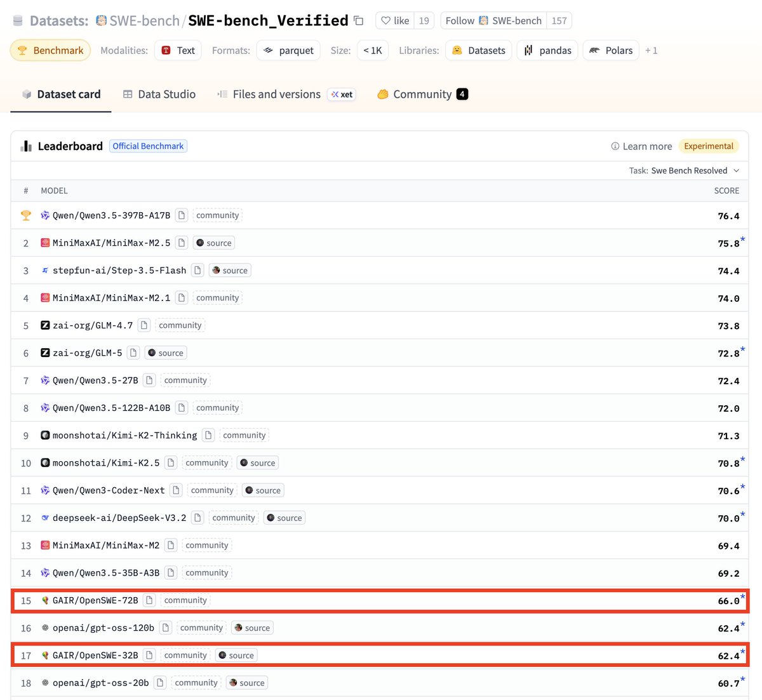Open the 19 likes count
The width and height of the screenshot is (762, 700).
424,21
